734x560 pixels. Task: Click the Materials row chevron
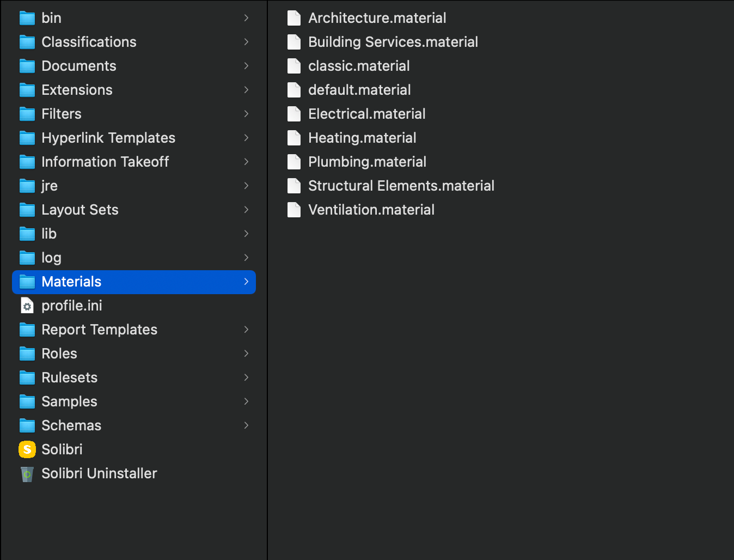(x=246, y=282)
